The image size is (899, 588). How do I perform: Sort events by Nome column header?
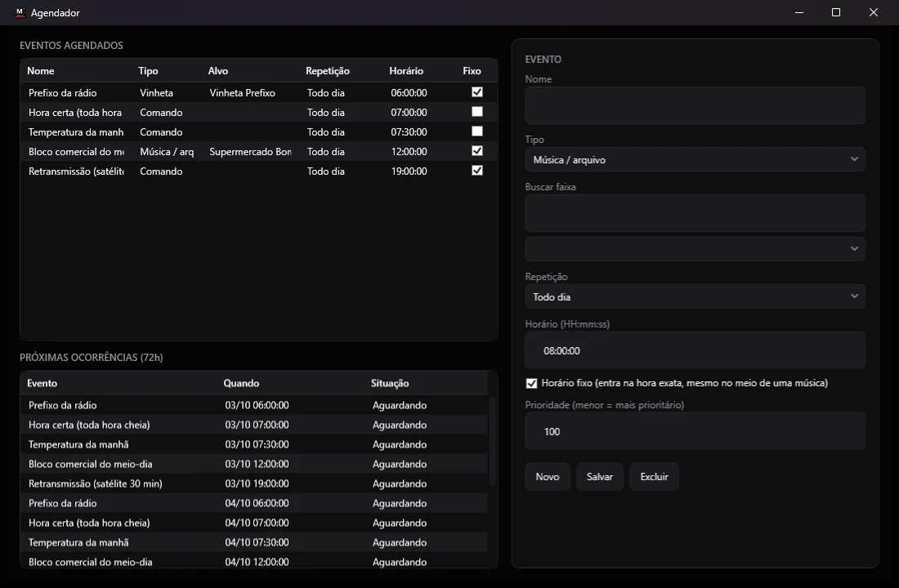(x=41, y=70)
